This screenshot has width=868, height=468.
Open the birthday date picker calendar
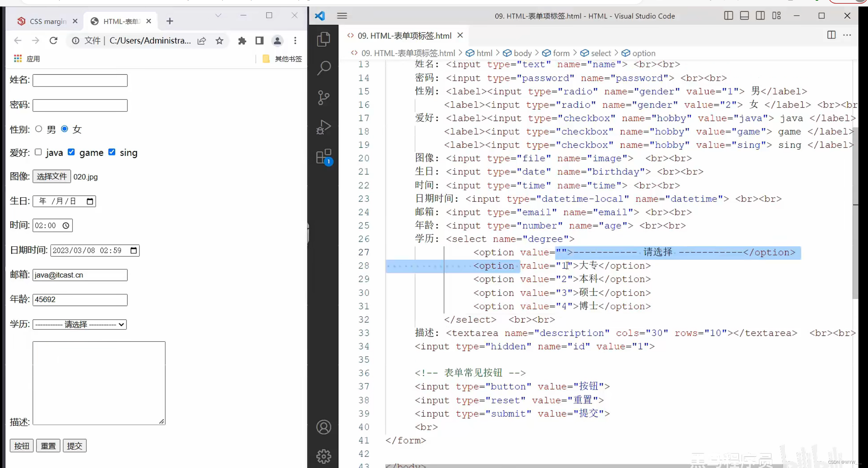click(x=90, y=201)
